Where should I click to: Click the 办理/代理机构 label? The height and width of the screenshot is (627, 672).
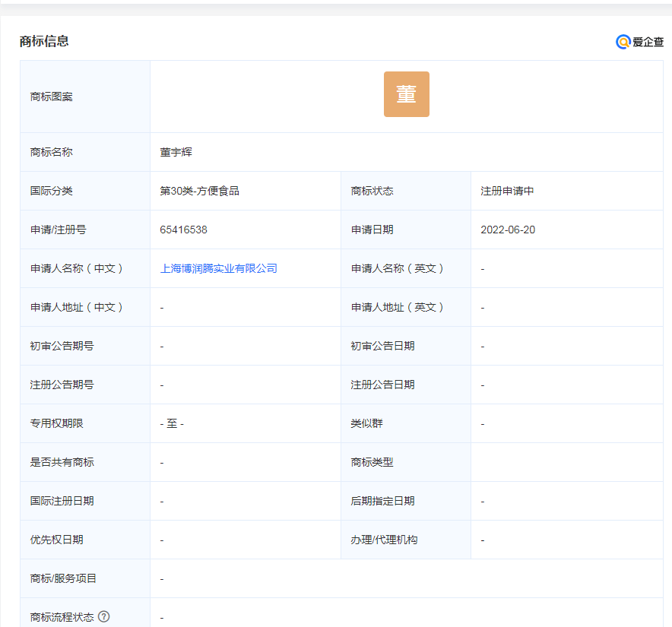click(384, 540)
